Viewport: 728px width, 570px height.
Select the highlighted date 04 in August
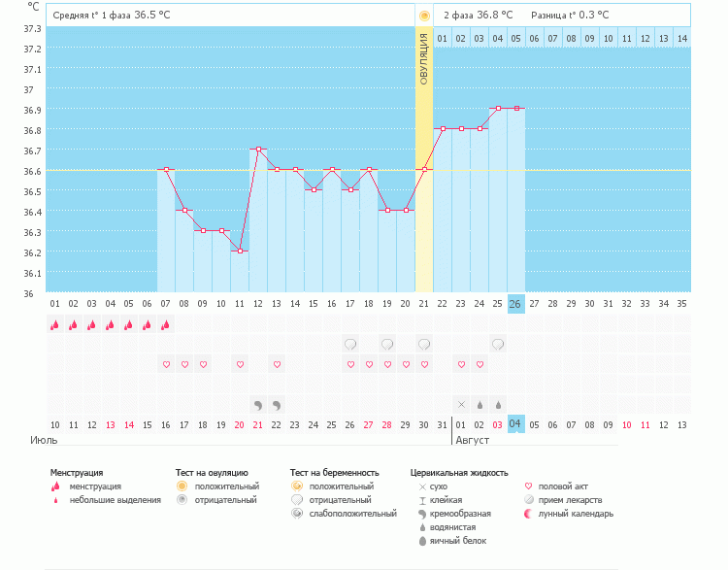pyautogui.click(x=516, y=424)
